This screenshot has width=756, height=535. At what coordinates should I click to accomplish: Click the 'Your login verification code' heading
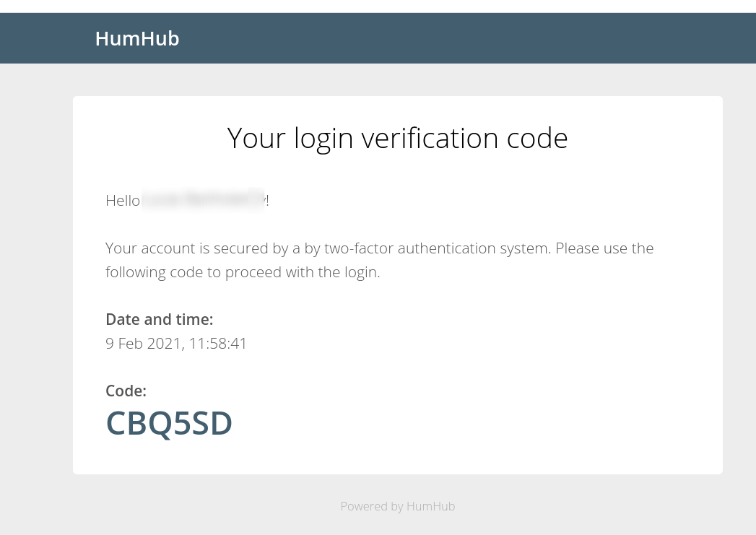point(397,138)
